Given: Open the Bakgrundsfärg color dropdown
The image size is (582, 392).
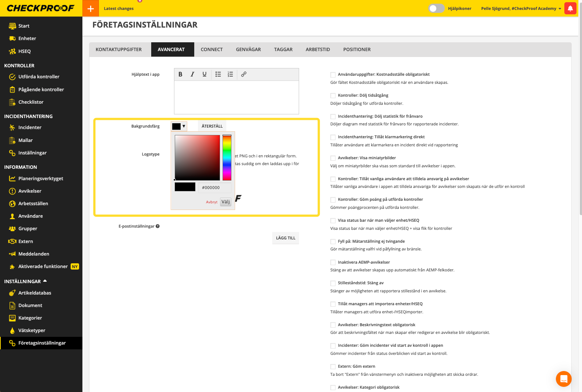Looking at the screenshot, I should pos(179,126).
